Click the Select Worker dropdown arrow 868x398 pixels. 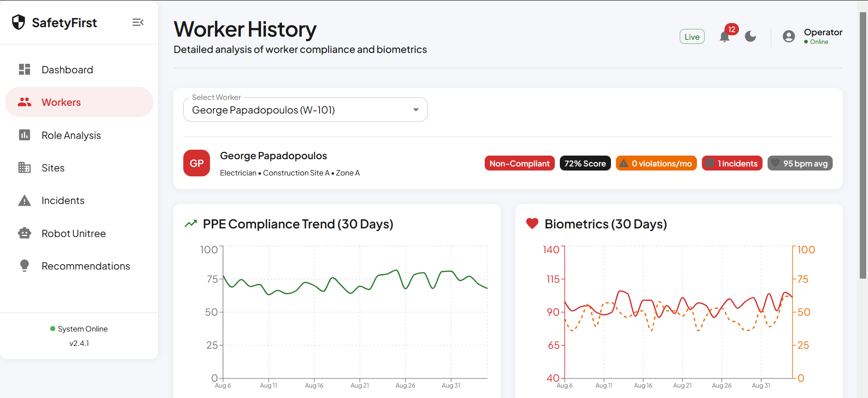[x=416, y=110]
